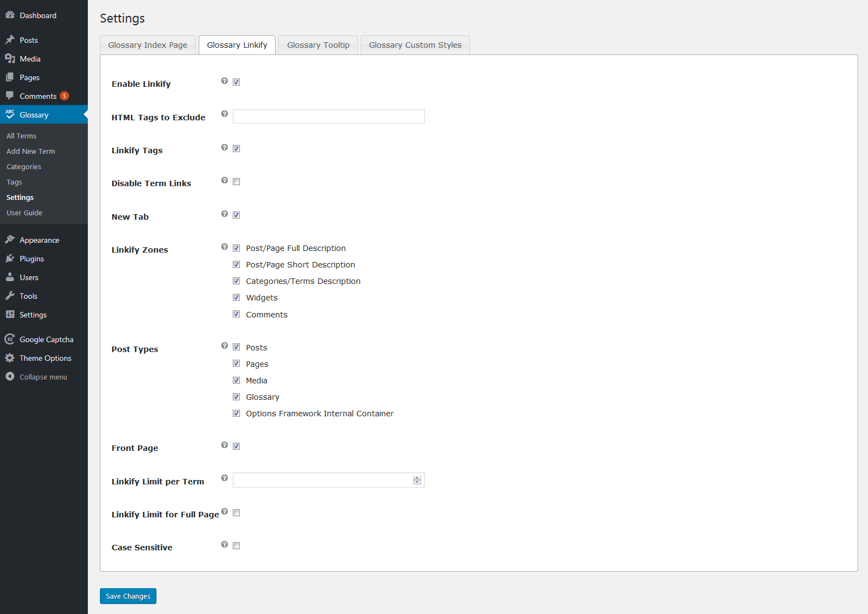Image resolution: width=868 pixels, height=614 pixels.
Task: Click the help icon beside HTML Tags to Exclude
Action: pyautogui.click(x=225, y=114)
